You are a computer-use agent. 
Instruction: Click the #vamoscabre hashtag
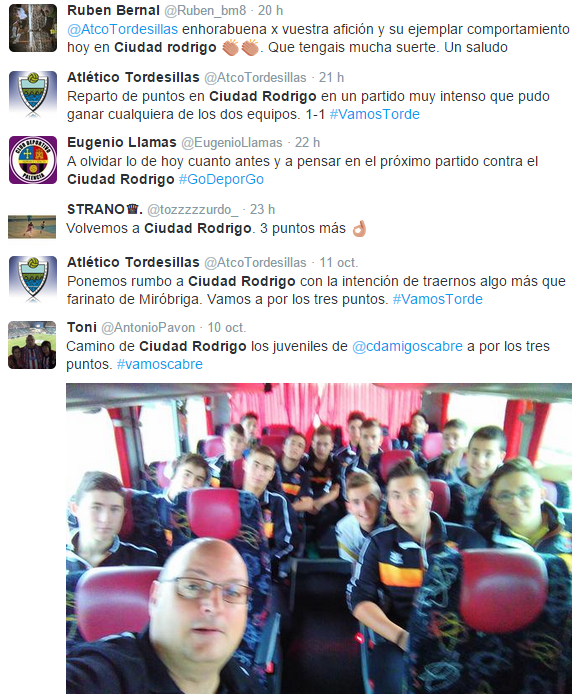coord(159,364)
